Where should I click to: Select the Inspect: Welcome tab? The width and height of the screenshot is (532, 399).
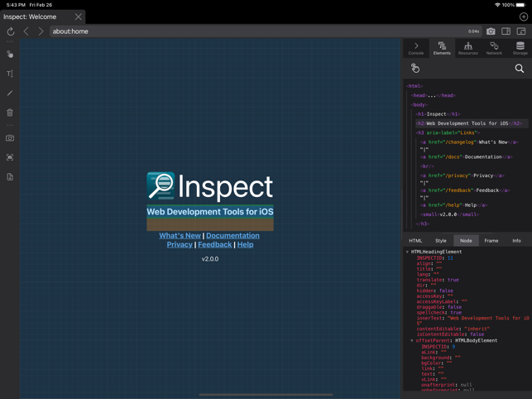pos(30,17)
